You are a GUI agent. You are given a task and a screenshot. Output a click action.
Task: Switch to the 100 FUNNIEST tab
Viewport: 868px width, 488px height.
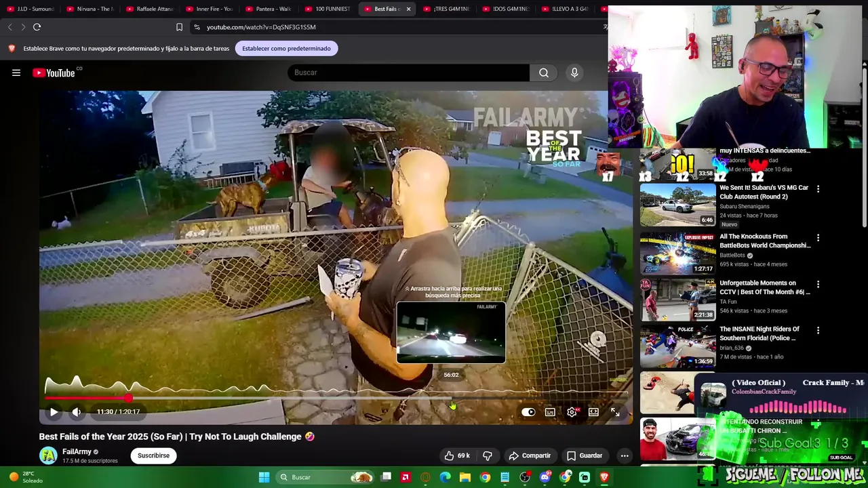(329, 9)
